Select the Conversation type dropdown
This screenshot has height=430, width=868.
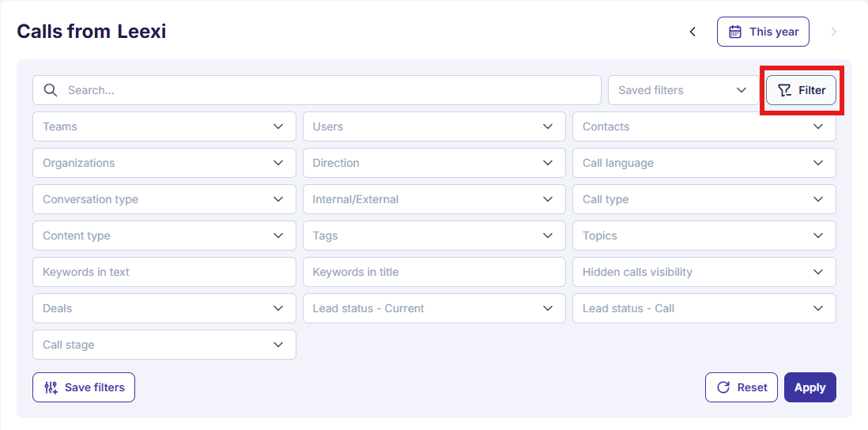[x=164, y=199]
